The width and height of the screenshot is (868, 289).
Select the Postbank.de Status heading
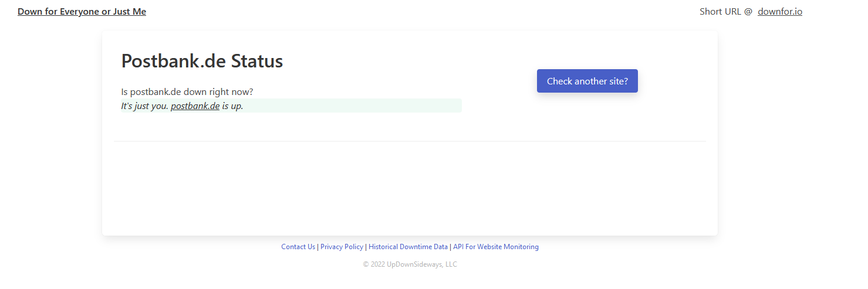pos(202,61)
